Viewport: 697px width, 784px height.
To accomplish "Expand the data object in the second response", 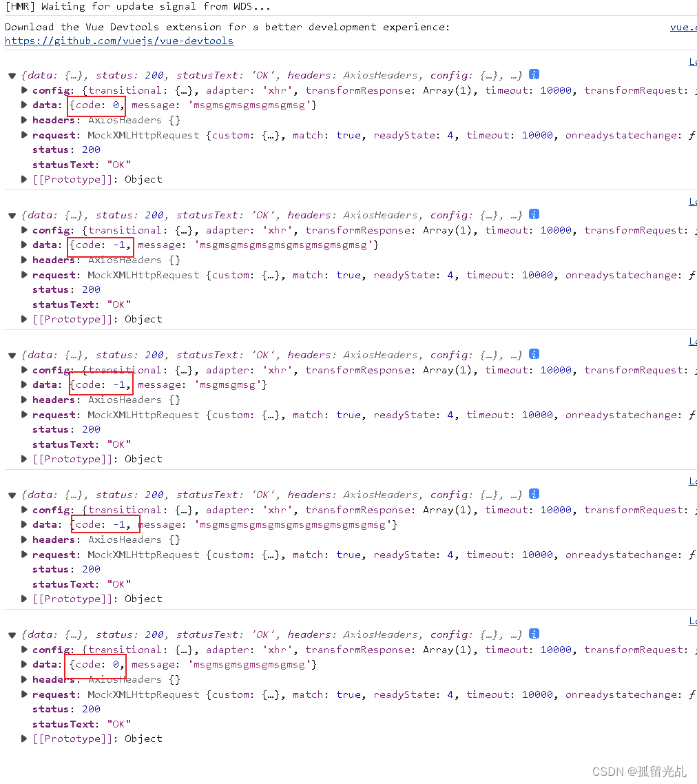I will coord(23,245).
